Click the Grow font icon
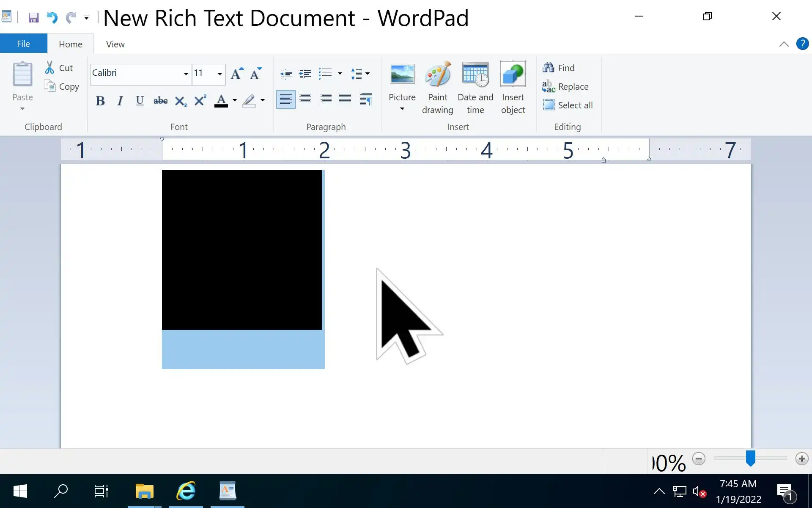The width and height of the screenshot is (812, 508). pos(236,74)
